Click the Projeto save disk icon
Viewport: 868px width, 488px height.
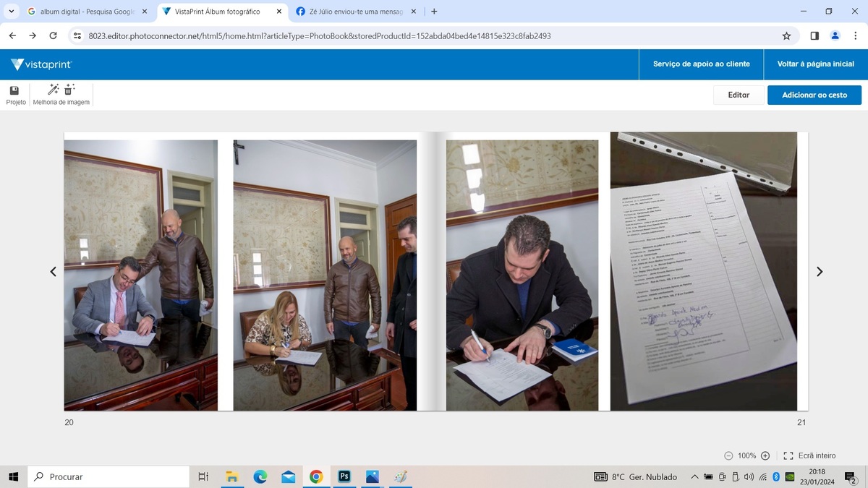tap(14, 90)
